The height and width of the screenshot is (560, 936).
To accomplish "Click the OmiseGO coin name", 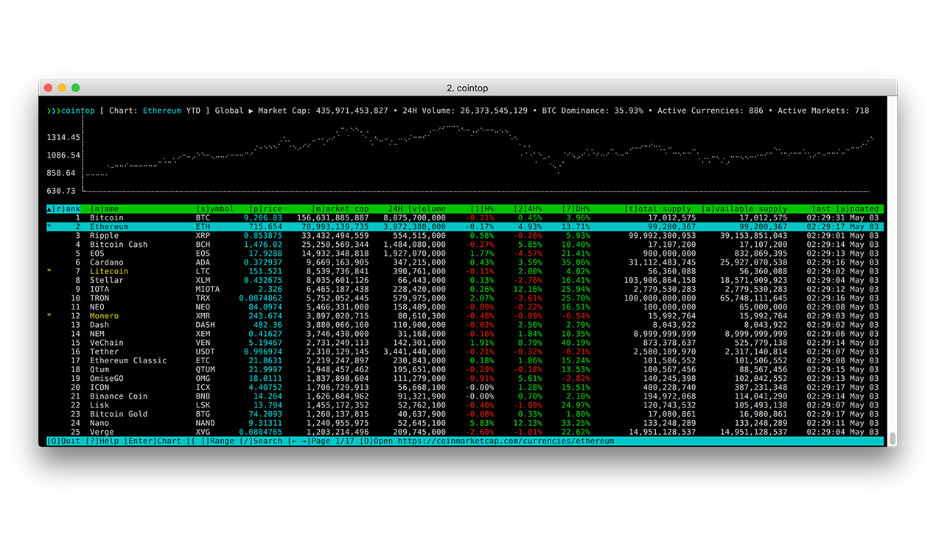I will click(107, 378).
